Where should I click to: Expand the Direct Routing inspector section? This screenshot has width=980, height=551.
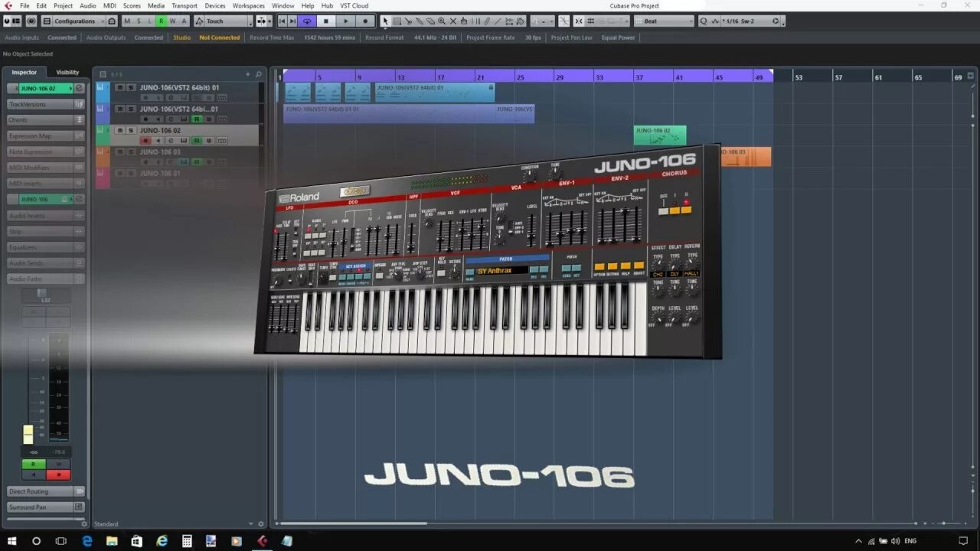tap(45, 491)
